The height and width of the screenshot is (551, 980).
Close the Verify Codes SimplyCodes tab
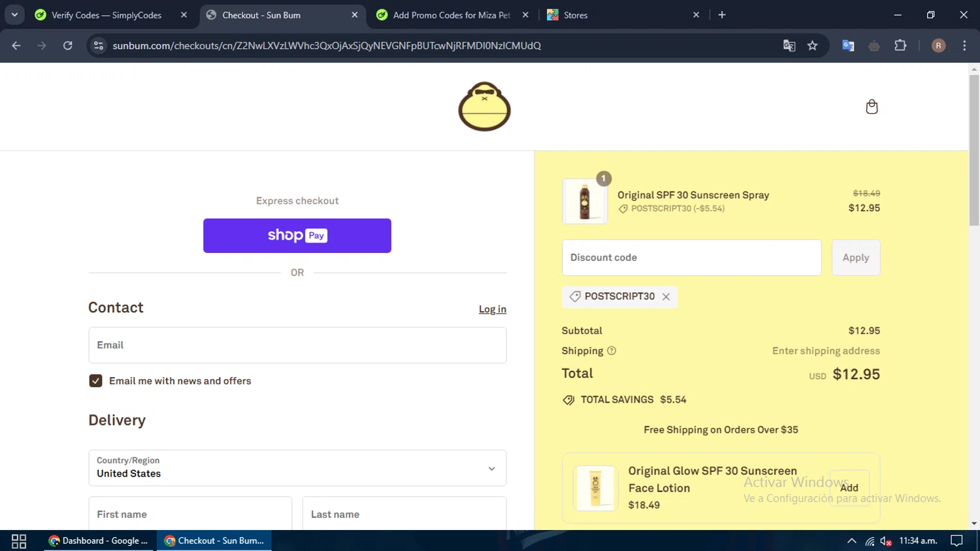184,14
